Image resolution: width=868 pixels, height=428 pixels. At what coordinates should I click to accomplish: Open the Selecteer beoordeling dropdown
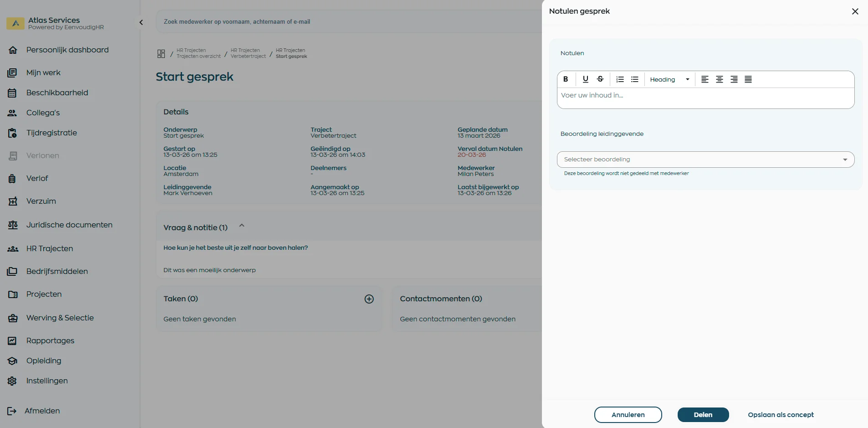705,159
